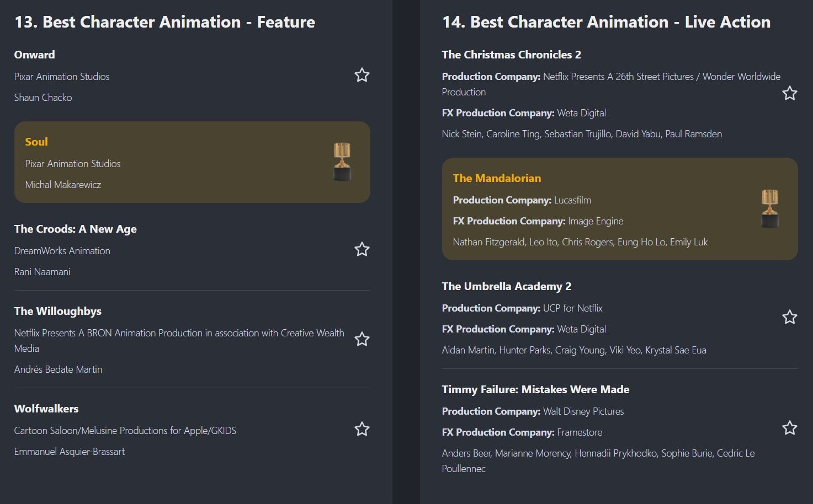Open Timmy Failure: Mistakes Were Made title
Image resolution: width=813 pixels, height=504 pixels.
(x=535, y=389)
